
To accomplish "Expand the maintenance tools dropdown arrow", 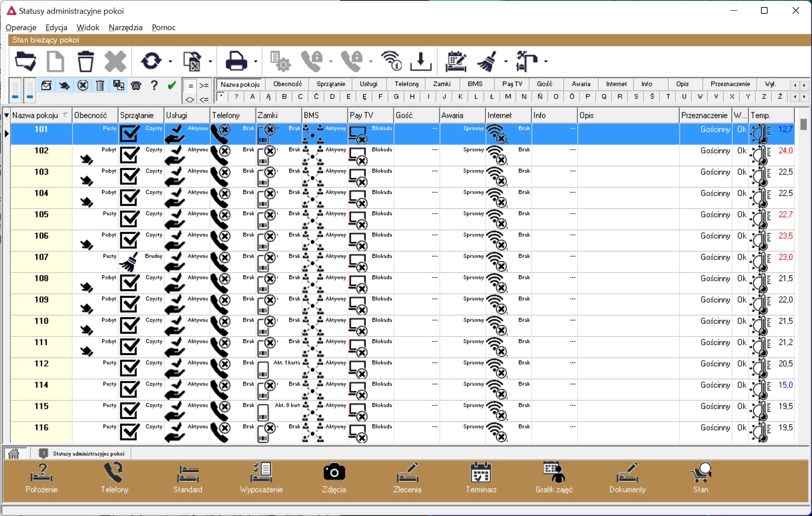I will click(546, 62).
